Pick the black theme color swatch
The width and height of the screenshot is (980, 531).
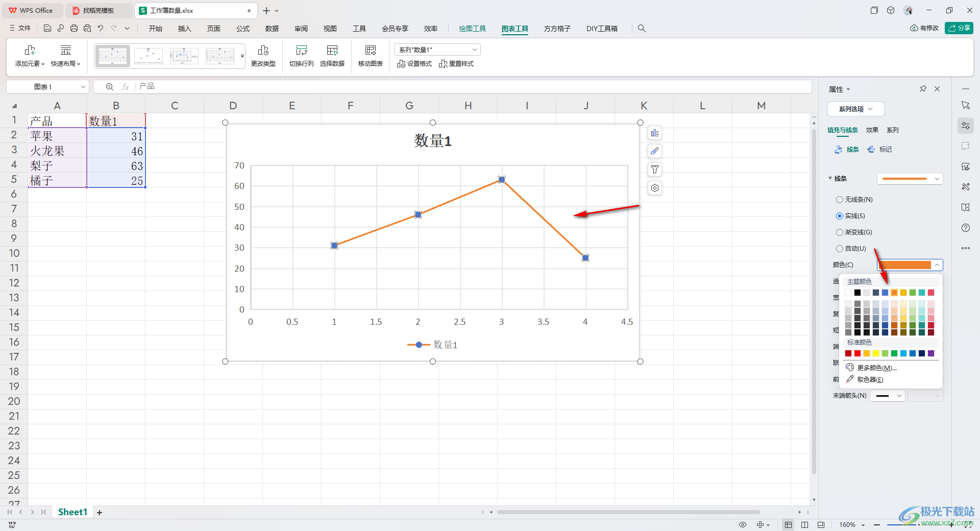(x=857, y=293)
